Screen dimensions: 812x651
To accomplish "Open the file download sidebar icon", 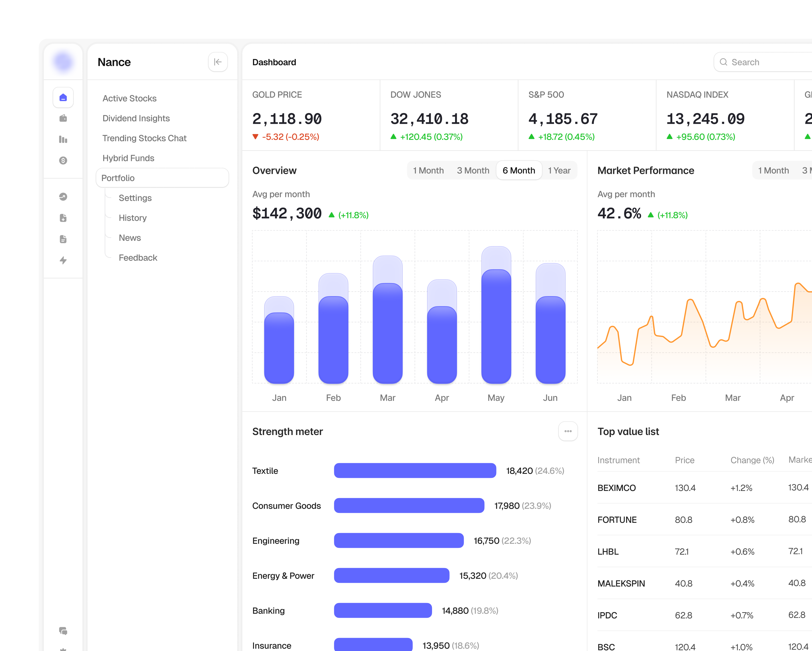I will [x=63, y=218].
